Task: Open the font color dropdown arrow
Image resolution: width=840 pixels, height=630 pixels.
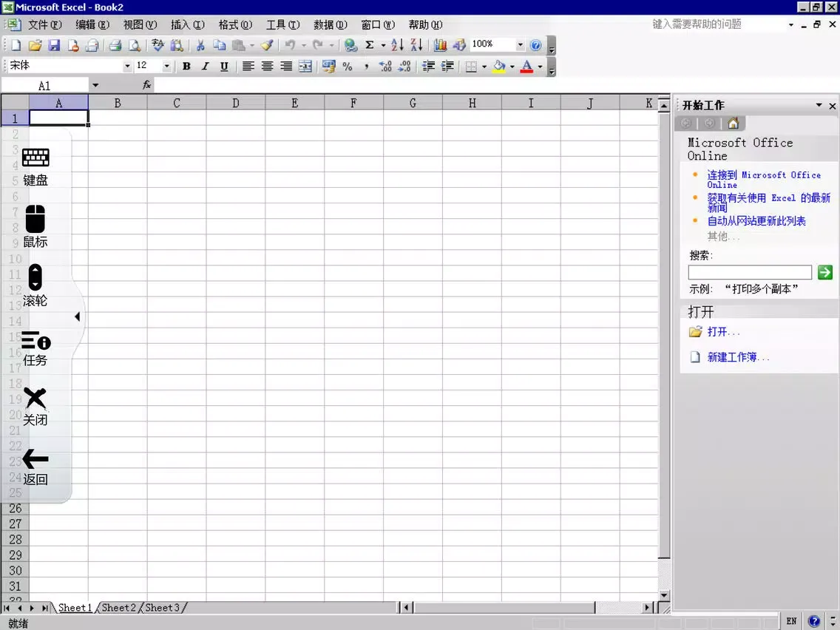Action: (x=540, y=67)
